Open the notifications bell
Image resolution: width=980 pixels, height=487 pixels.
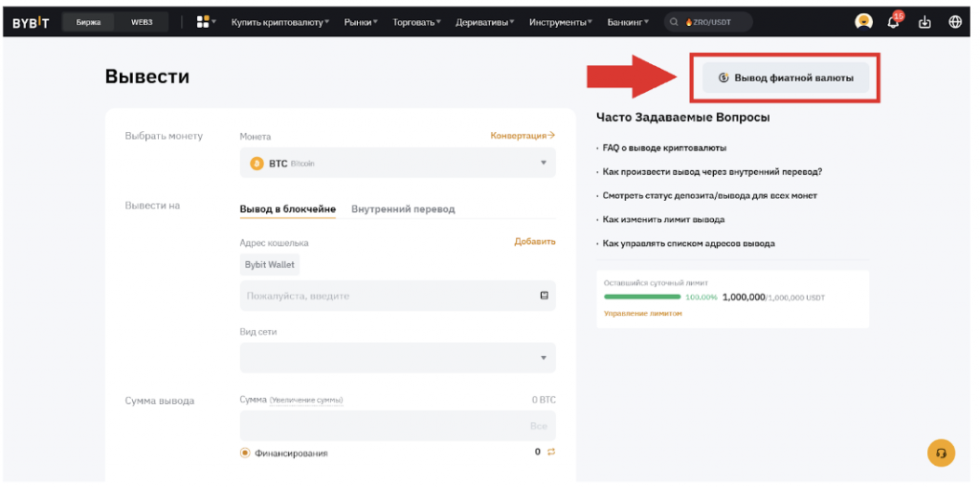point(893,22)
